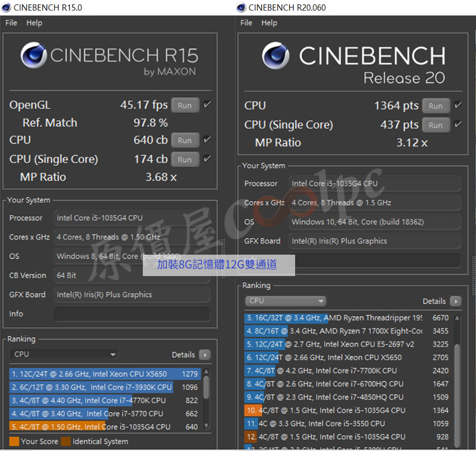Click the R20 ranking list scrollbar thumb
Screen dimensions: 476x451
point(457,396)
